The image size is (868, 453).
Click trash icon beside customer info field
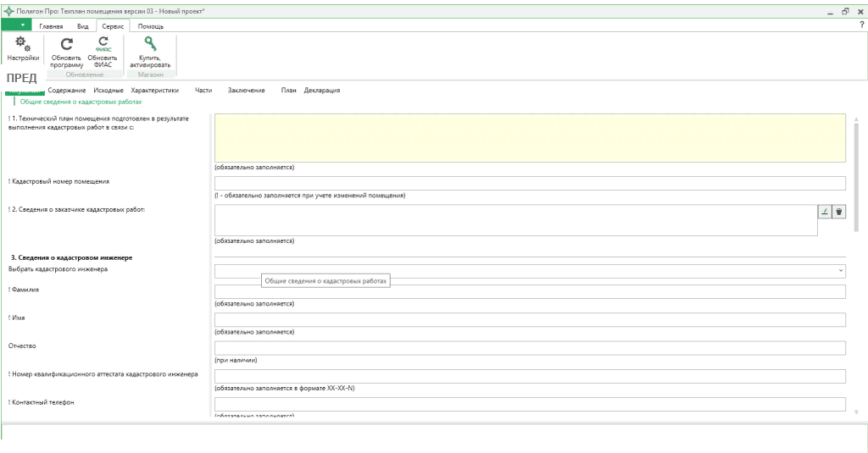coord(839,212)
